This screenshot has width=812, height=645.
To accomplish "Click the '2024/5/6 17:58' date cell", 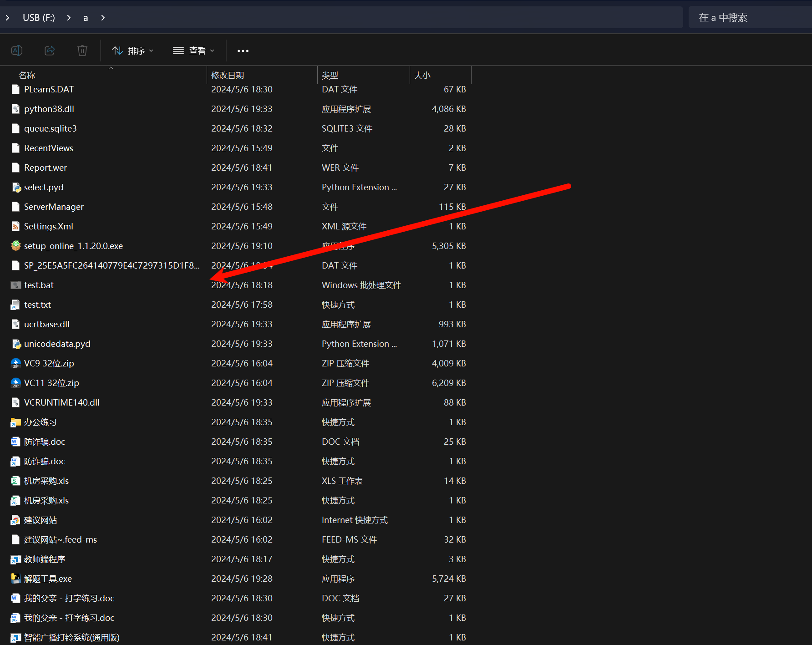I will [242, 305].
